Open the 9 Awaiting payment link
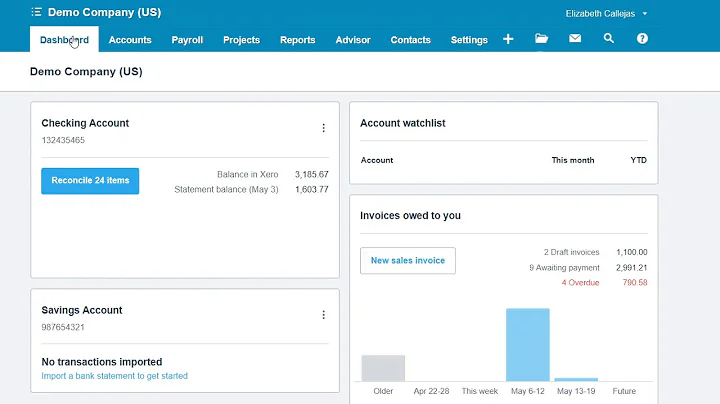The width and height of the screenshot is (720, 404). coord(564,268)
